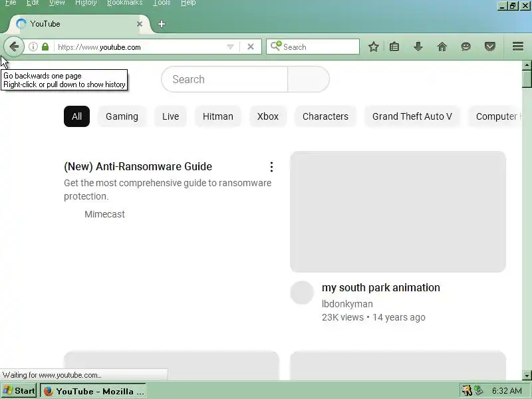Open the site information icon

[33, 47]
